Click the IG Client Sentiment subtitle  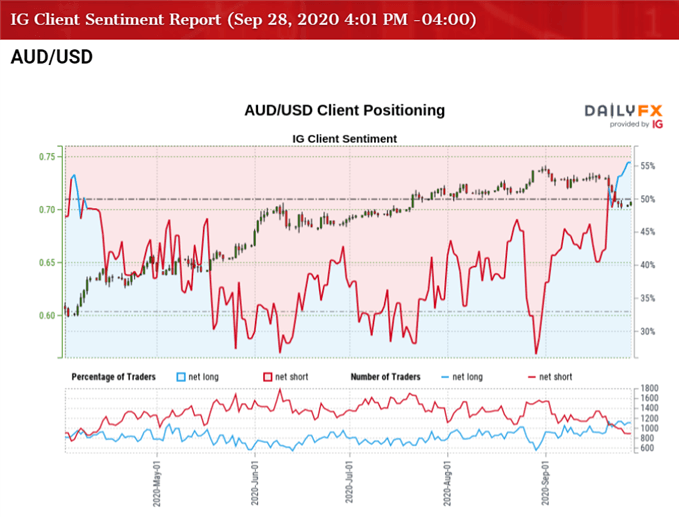[345, 139]
